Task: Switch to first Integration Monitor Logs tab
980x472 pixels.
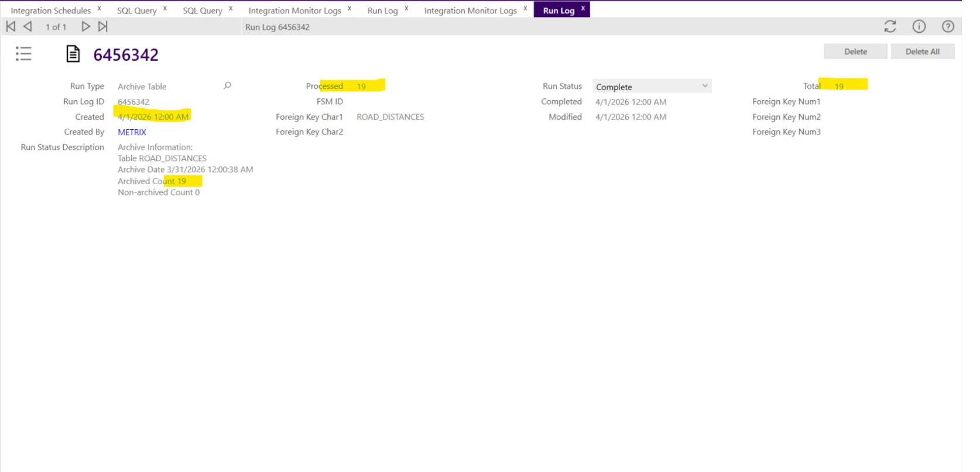Action: tap(294, 11)
